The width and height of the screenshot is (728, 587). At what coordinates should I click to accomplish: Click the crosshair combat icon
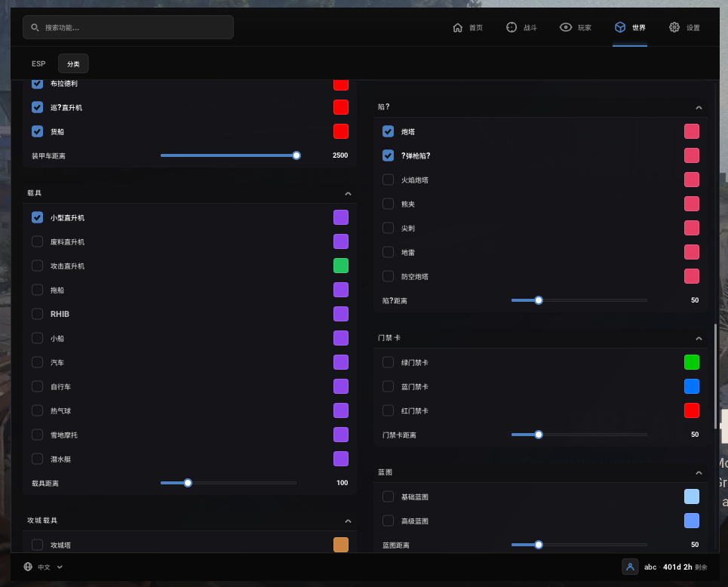[511, 27]
